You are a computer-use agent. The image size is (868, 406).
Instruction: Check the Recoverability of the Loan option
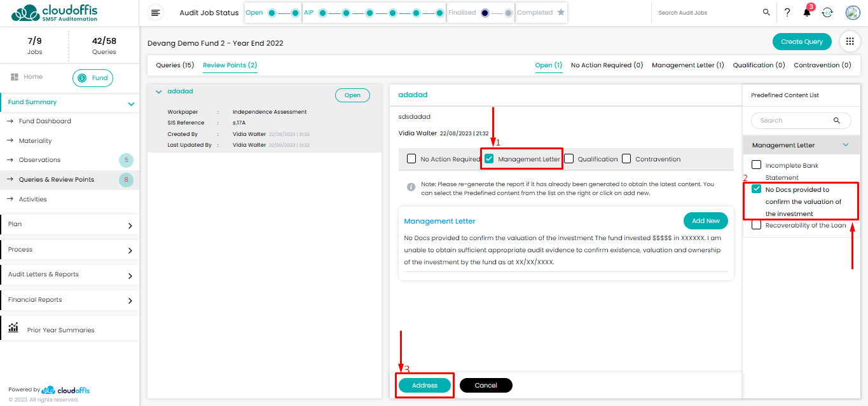pos(757,225)
